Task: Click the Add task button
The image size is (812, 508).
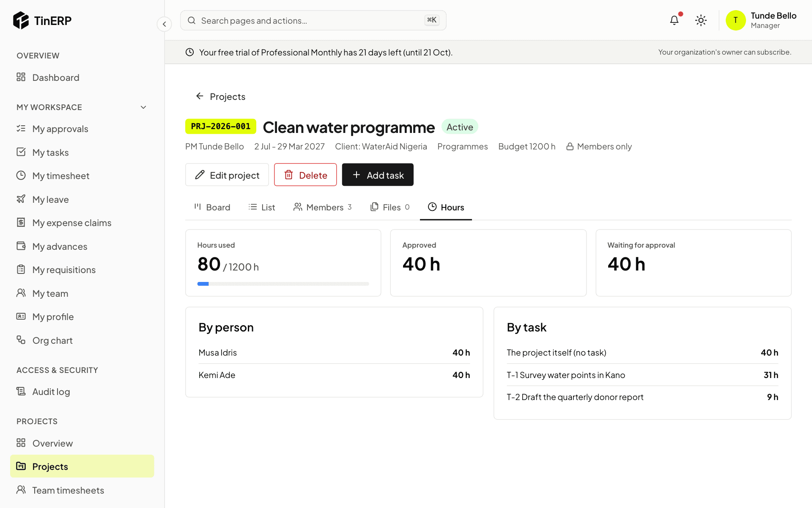Action: pyautogui.click(x=378, y=175)
